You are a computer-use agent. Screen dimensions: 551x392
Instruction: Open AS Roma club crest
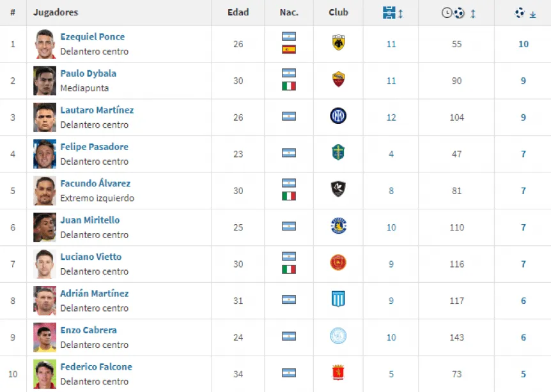click(338, 79)
